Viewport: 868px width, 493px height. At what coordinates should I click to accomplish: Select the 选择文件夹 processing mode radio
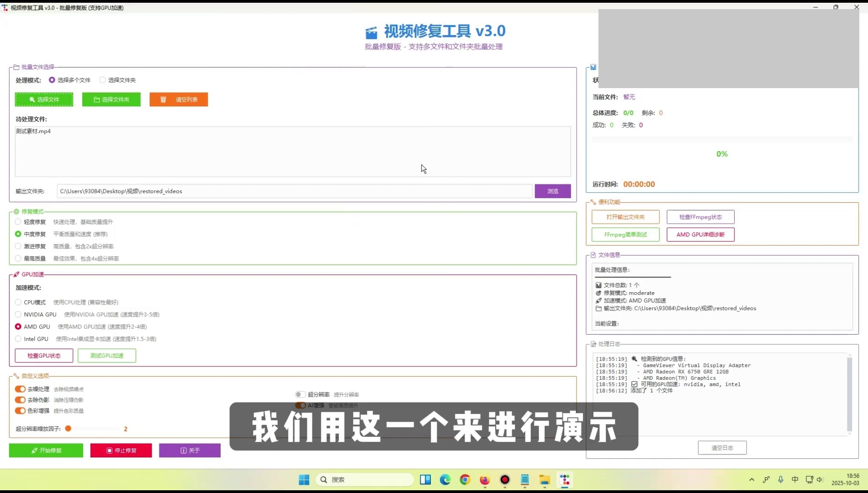103,80
